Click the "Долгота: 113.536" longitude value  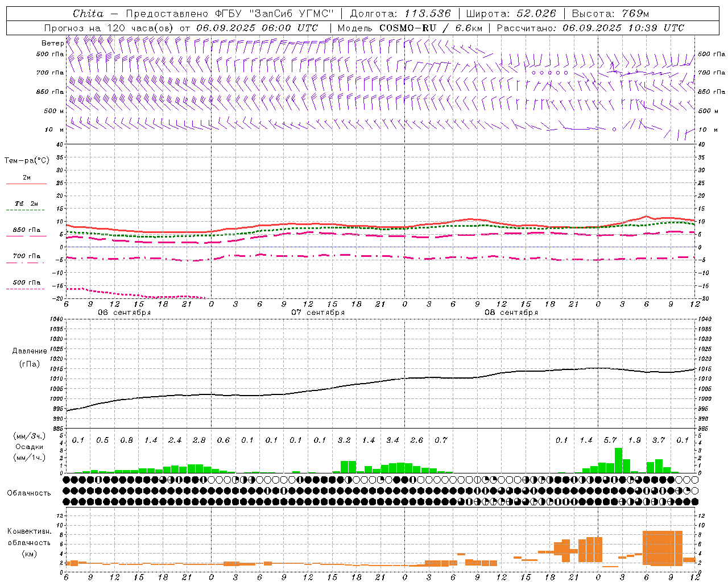click(x=400, y=14)
